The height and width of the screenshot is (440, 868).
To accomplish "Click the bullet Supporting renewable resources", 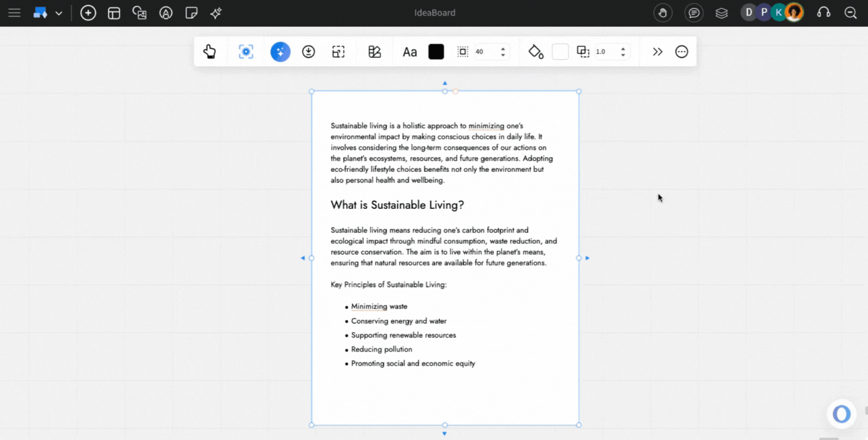I will coord(404,335).
